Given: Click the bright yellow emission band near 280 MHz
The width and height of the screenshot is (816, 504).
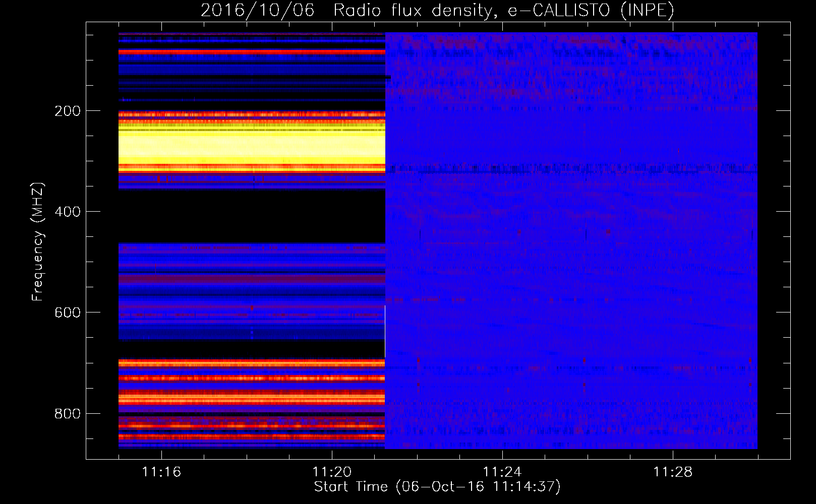Looking at the screenshot, I should tap(252, 145).
